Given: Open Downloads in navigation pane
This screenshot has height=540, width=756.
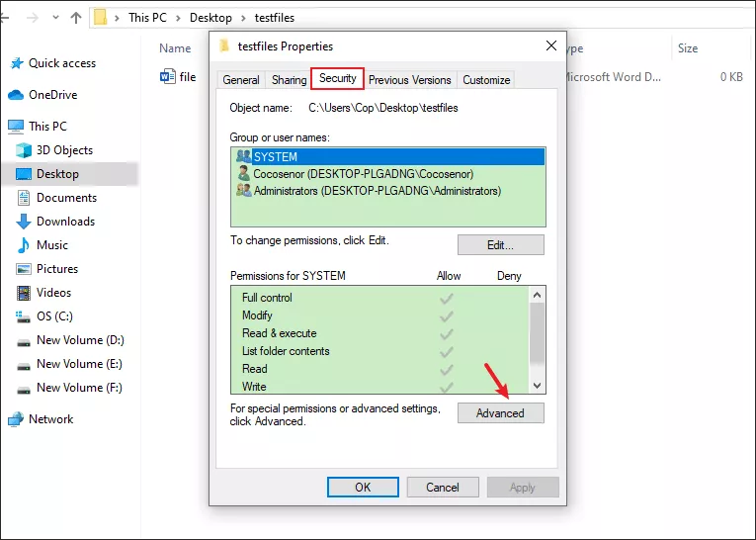Looking at the screenshot, I should click(65, 221).
